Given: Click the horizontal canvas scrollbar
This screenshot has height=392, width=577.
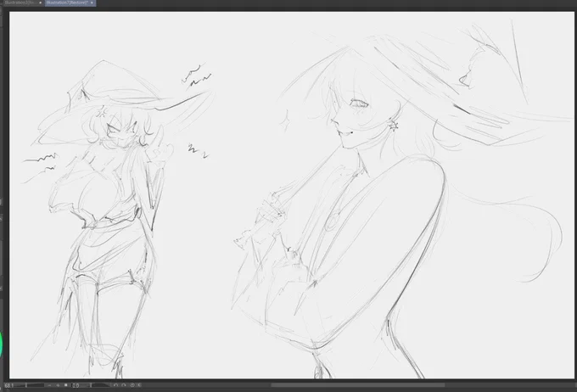Looking at the screenshot, I should click(358, 385).
